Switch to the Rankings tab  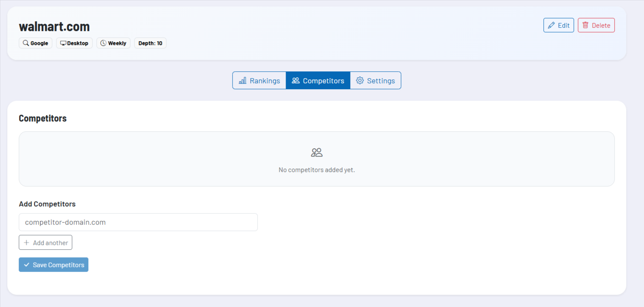[259, 80]
